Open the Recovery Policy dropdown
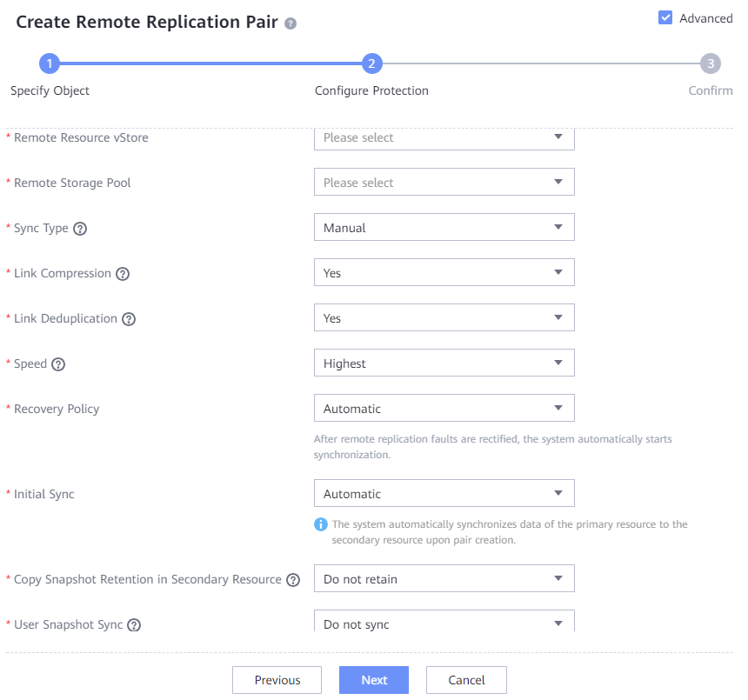This screenshot has width=748, height=700. pos(444,409)
